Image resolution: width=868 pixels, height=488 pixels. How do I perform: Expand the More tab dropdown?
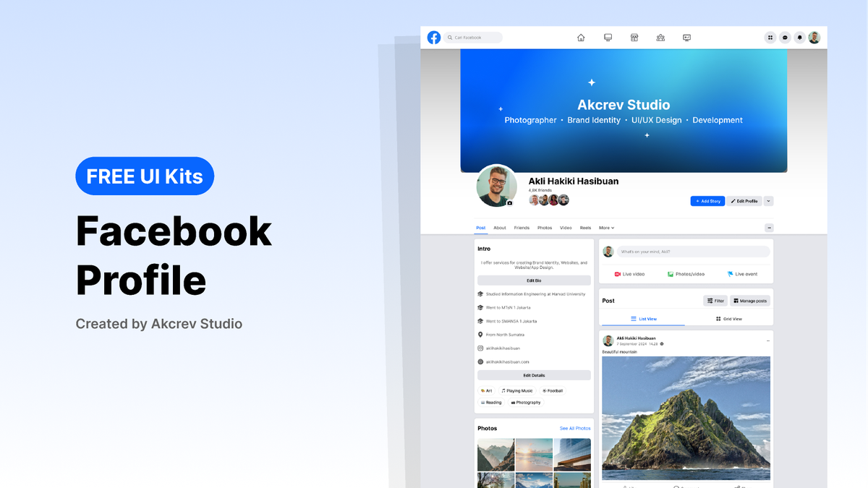pyautogui.click(x=606, y=228)
